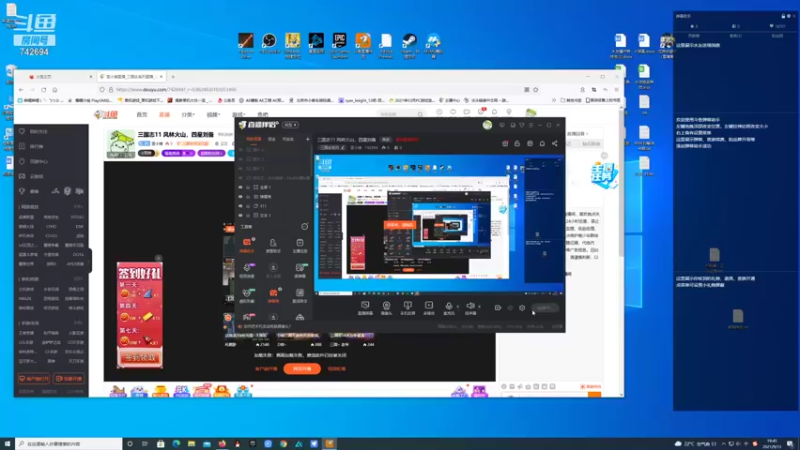This screenshot has height=450, width=800.
Task: Click the bell notification icon in streaming companion
Action: (x=542, y=143)
